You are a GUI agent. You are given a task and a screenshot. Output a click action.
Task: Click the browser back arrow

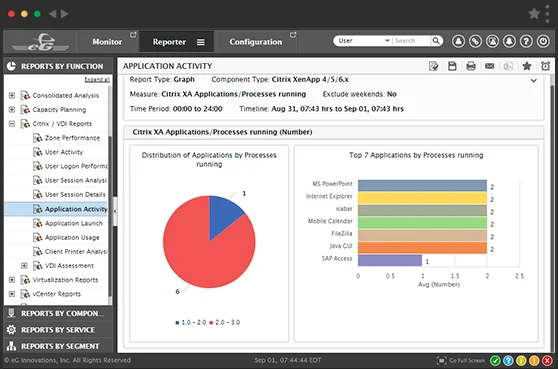(53, 14)
